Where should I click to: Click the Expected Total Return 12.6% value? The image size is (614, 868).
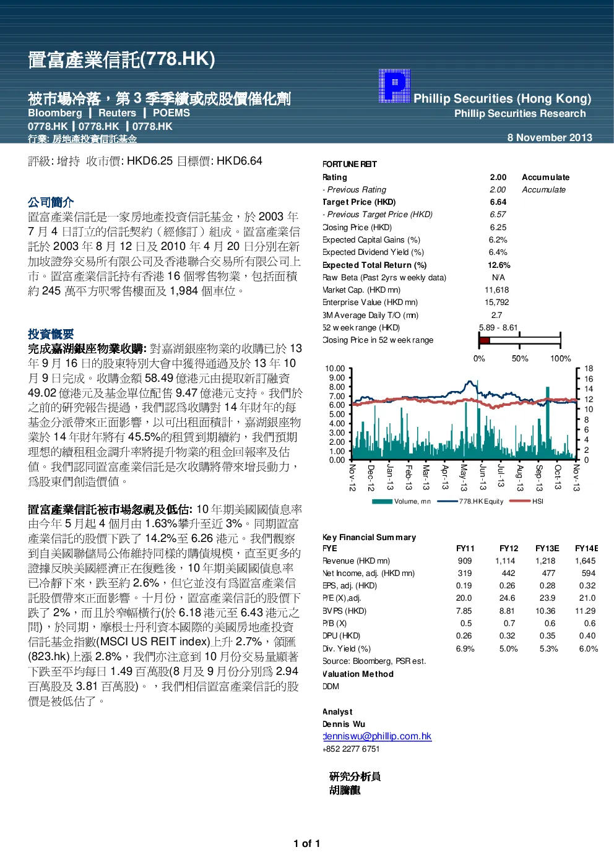click(499, 265)
